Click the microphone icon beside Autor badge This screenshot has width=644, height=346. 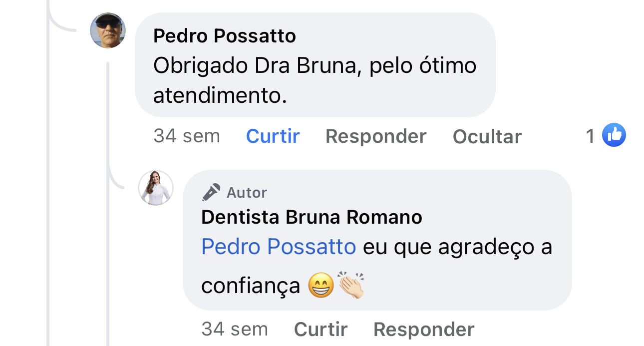click(x=212, y=192)
